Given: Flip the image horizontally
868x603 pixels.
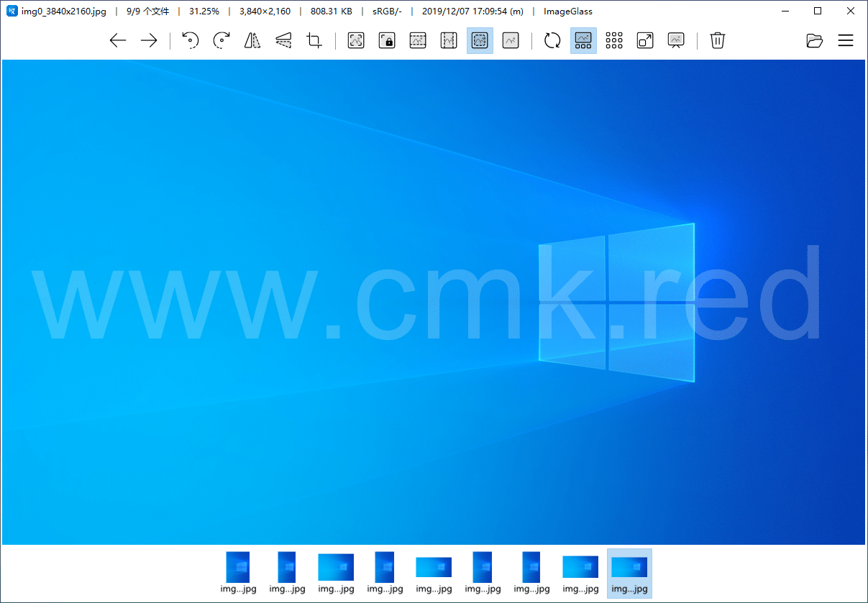Looking at the screenshot, I should click(252, 41).
